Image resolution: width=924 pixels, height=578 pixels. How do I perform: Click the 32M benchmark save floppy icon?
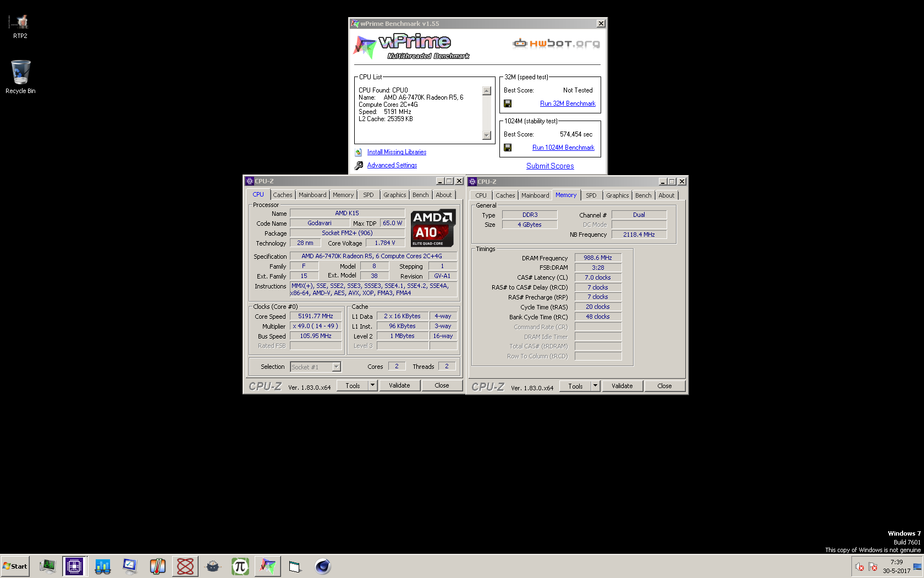(x=508, y=103)
